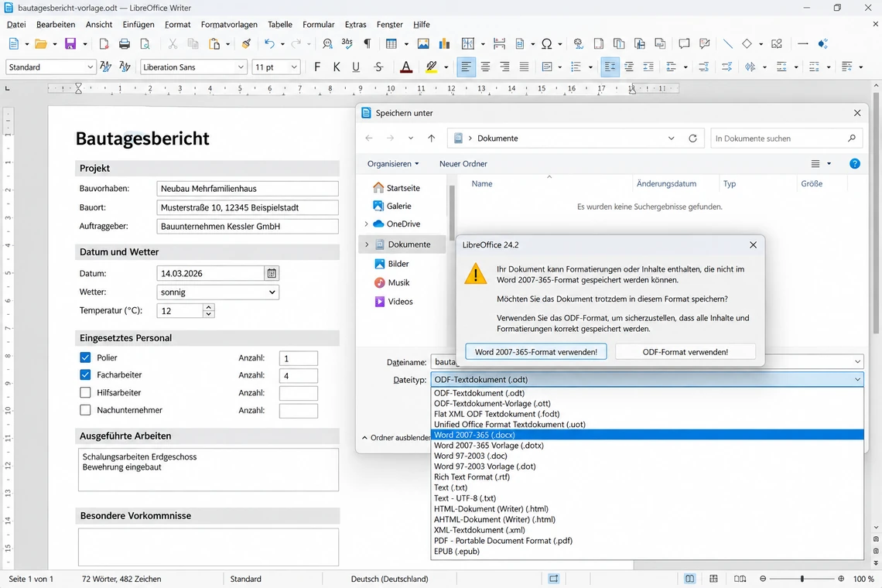Click the Find and Replace icon

point(327,44)
